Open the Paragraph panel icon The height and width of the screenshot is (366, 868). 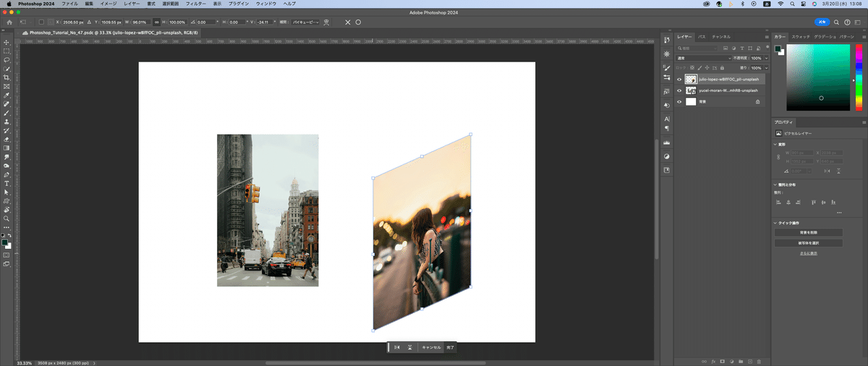click(666, 128)
